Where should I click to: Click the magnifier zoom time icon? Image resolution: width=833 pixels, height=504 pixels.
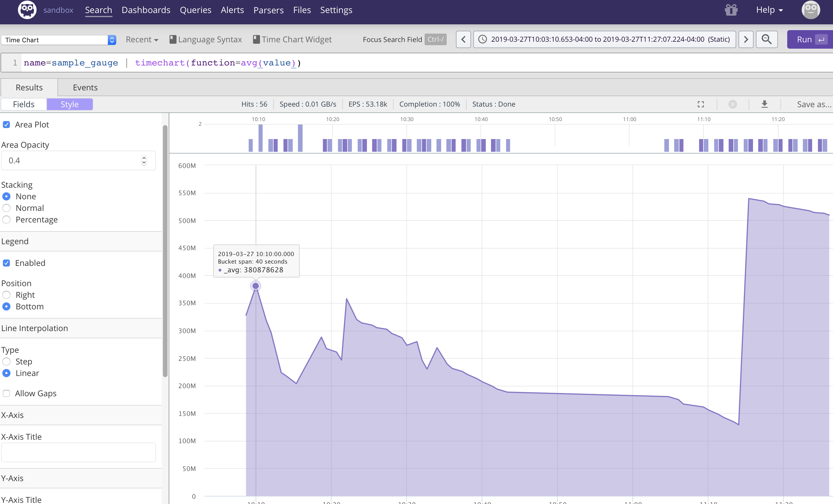766,39
